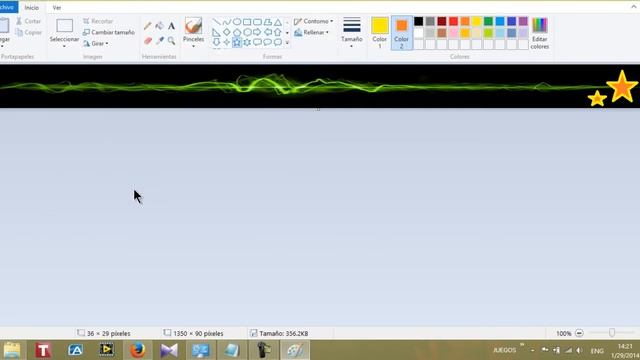The height and width of the screenshot is (360, 640).
Task: Pick the Down arrow shape
Action: point(216,42)
